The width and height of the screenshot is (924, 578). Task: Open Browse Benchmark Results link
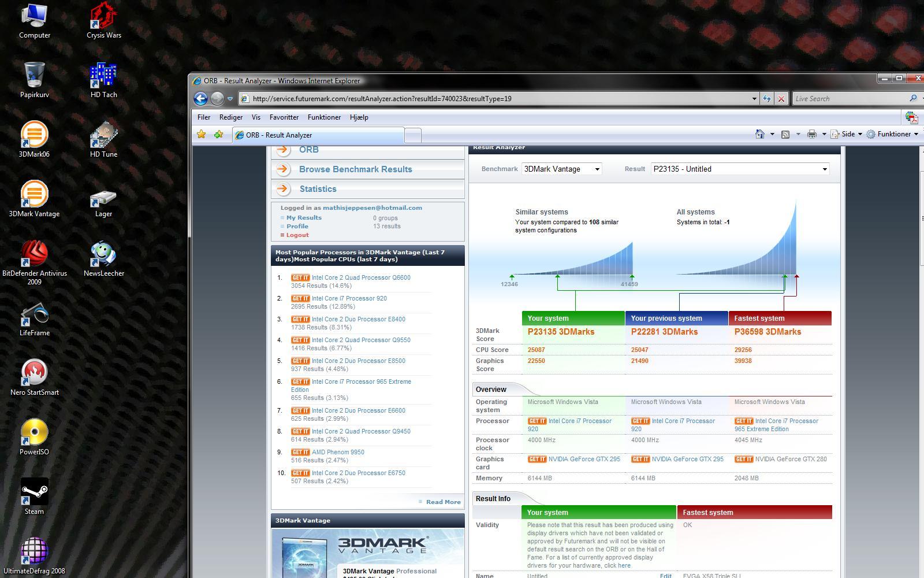[356, 169]
